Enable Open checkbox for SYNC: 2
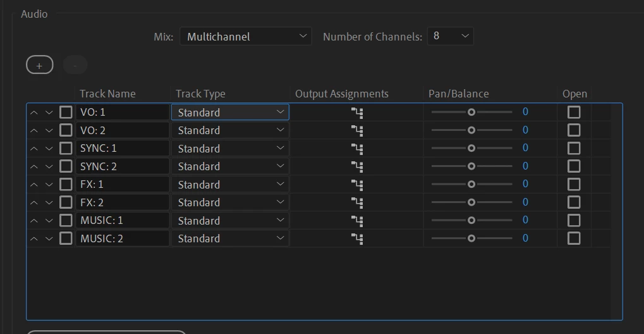 (574, 166)
